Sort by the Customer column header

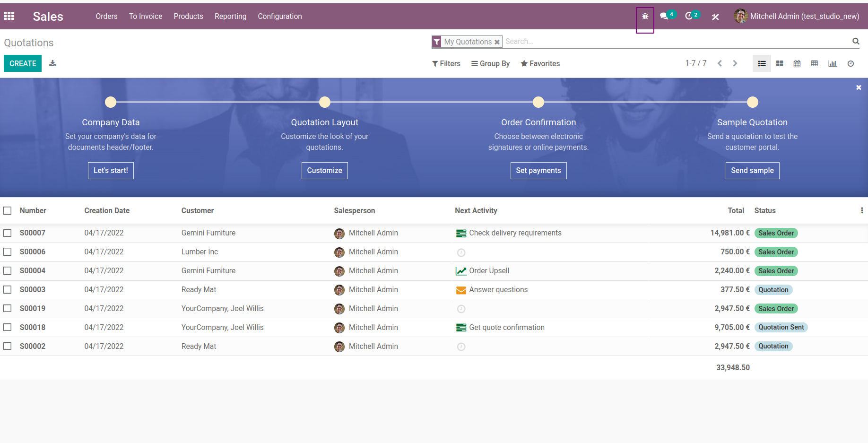[x=198, y=210]
